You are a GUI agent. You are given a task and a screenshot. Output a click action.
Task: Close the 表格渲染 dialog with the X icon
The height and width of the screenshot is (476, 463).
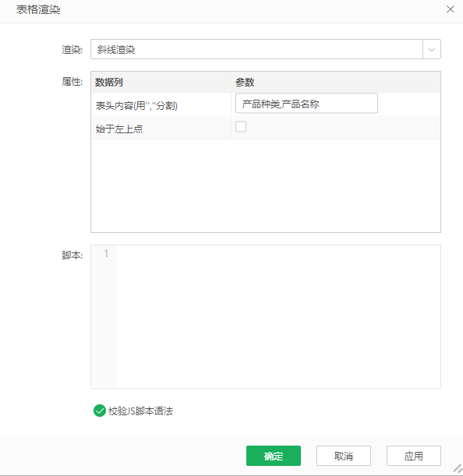point(451,9)
